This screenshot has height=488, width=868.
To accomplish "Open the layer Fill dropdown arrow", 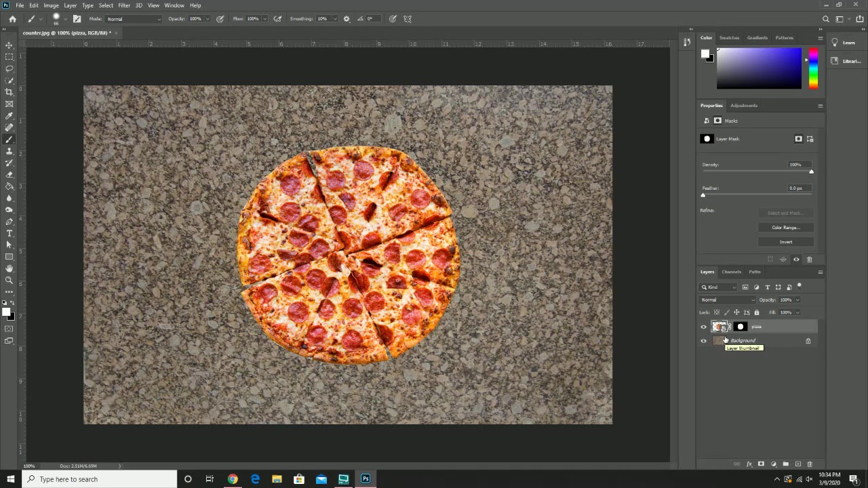I will [x=797, y=312].
